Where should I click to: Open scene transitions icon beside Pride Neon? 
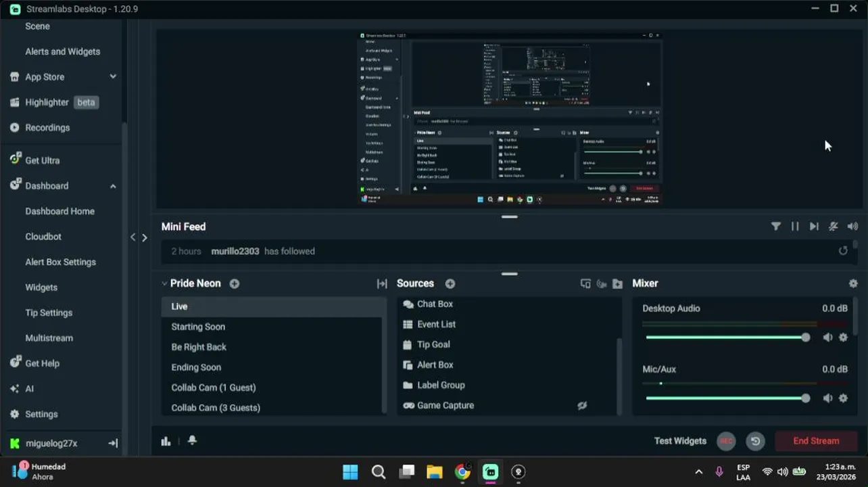pos(382,284)
